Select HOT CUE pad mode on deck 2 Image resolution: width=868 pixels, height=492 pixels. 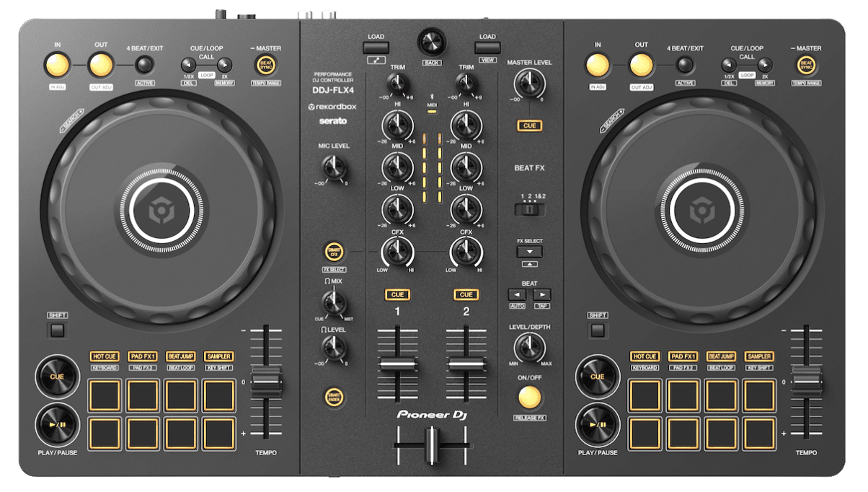645,356
